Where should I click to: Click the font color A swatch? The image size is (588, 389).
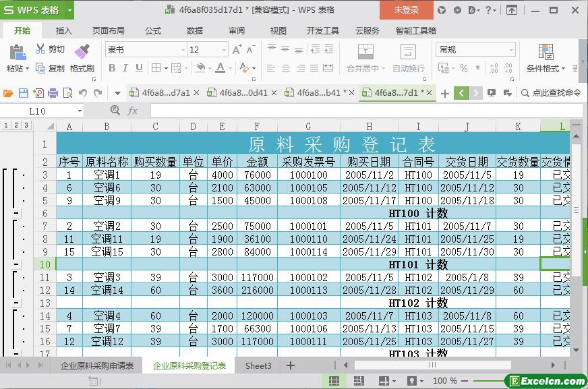[x=220, y=68]
